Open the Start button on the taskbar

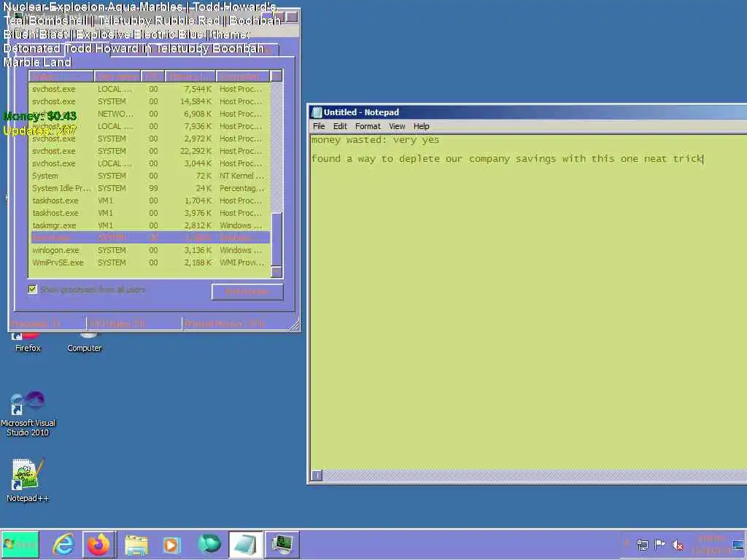(20, 544)
